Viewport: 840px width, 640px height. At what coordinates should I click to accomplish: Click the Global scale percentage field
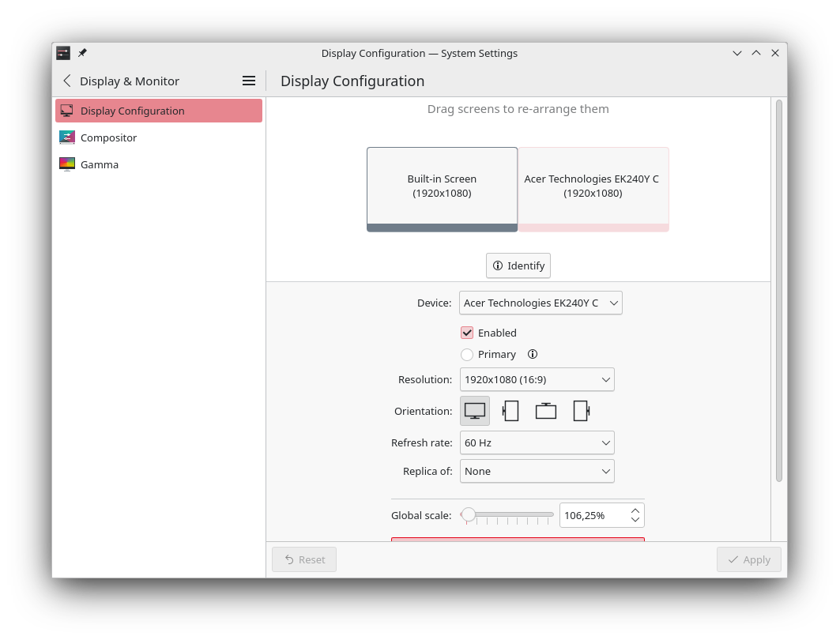pyautogui.click(x=594, y=516)
